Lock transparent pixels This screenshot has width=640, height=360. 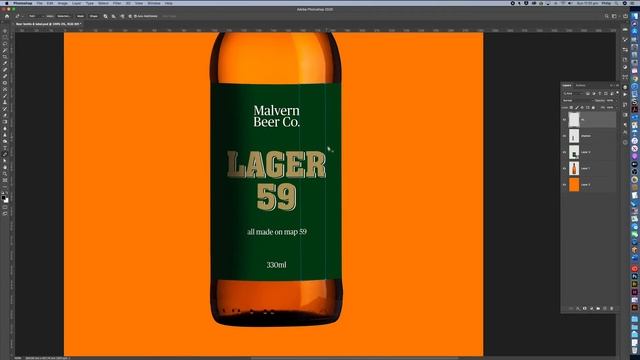click(x=571, y=107)
